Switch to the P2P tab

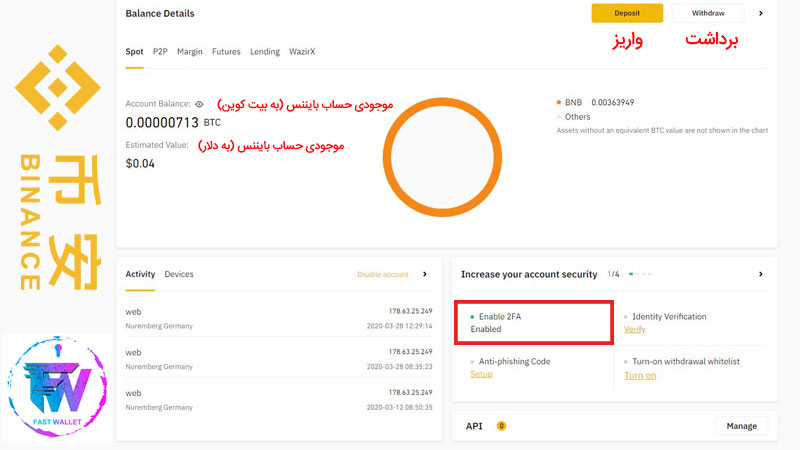160,52
